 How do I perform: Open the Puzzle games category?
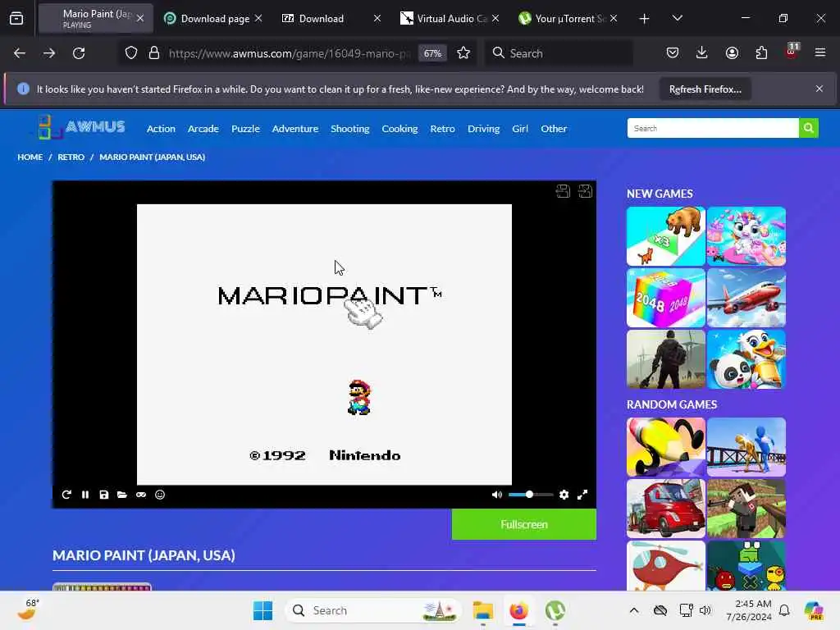coord(245,129)
